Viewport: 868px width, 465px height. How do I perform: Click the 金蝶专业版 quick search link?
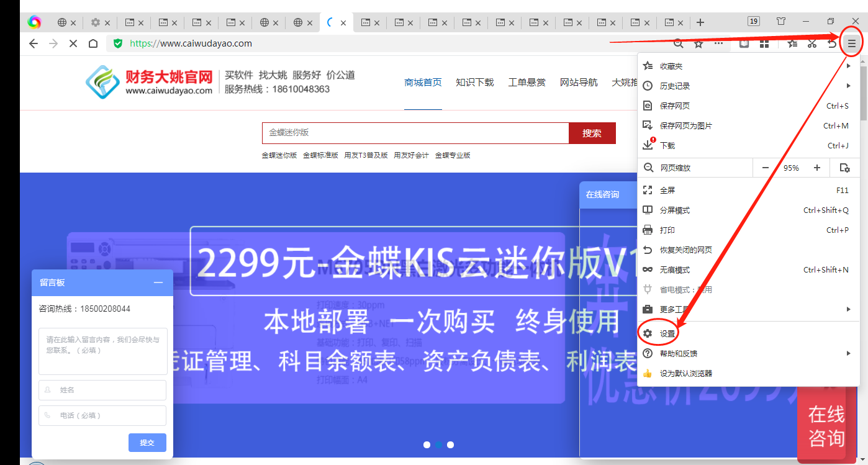[453, 155]
